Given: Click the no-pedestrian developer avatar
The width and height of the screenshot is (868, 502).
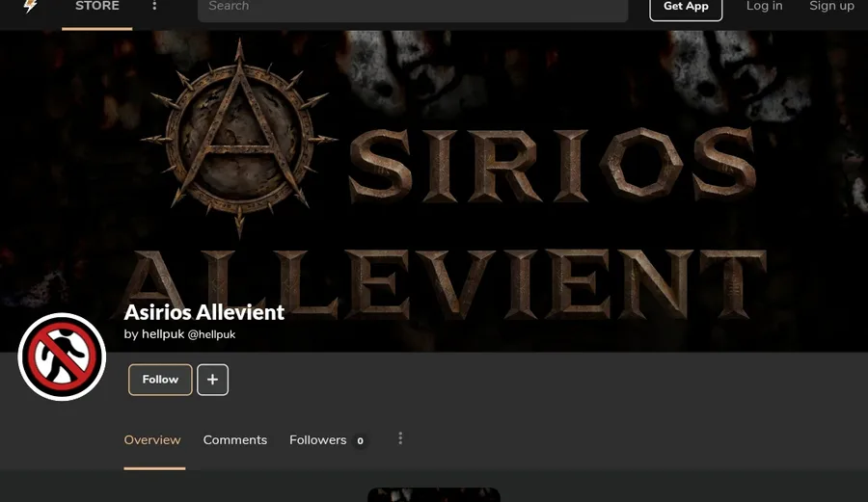Looking at the screenshot, I should (62, 357).
